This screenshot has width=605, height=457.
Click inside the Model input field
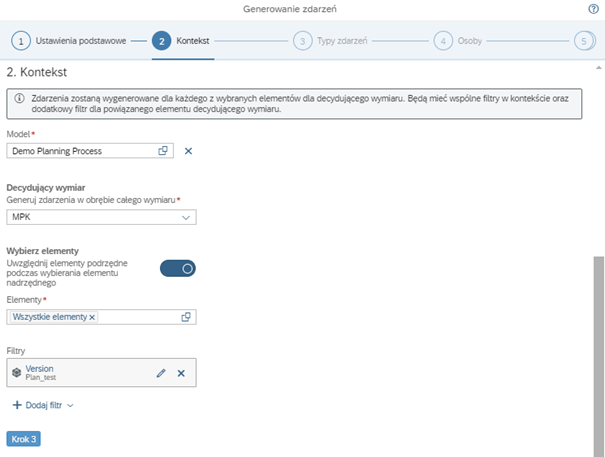pyautogui.click(x=80, y=150)
